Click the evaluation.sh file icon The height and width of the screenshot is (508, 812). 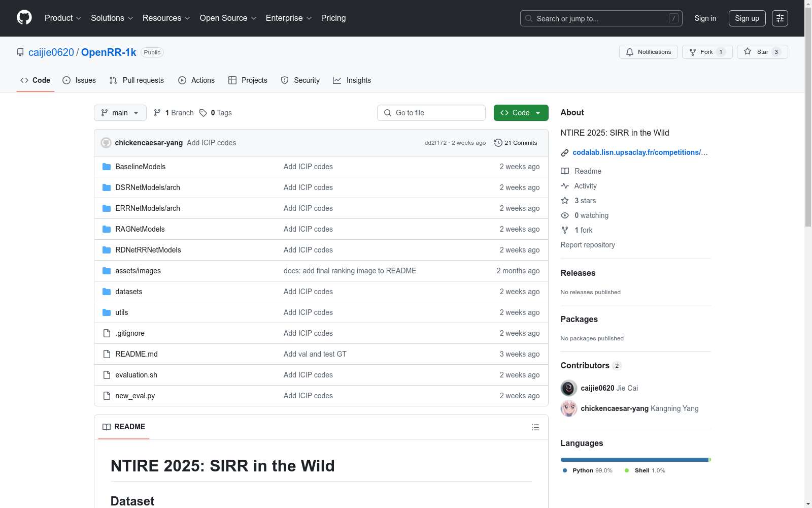coord(107,375)
